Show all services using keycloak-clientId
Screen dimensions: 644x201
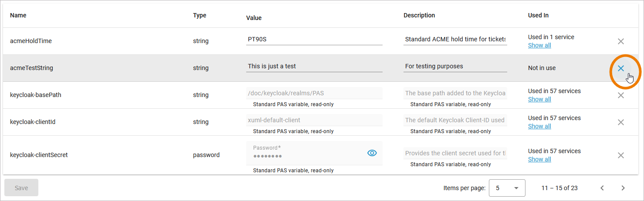[539, 126]
